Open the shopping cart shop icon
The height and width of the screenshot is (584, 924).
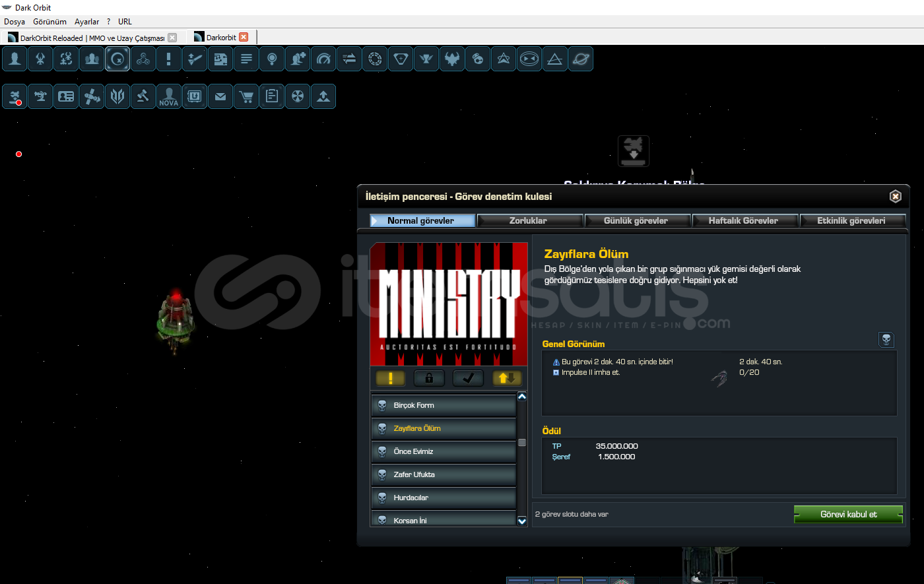click(246, 96)
